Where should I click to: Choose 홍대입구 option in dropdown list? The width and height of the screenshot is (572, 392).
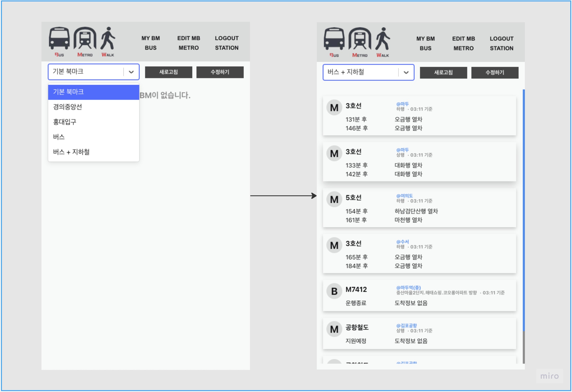coord(65,122)
